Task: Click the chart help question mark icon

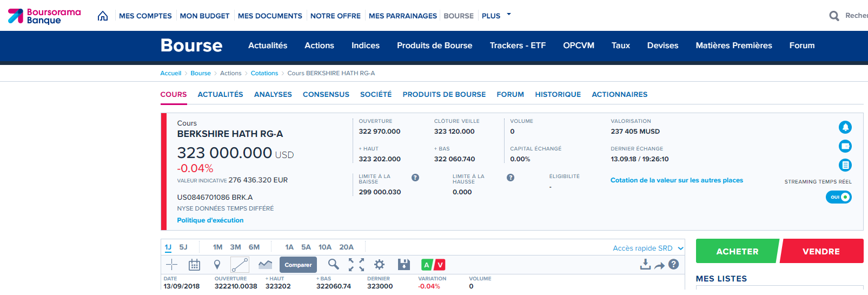Action: (673, 264)
